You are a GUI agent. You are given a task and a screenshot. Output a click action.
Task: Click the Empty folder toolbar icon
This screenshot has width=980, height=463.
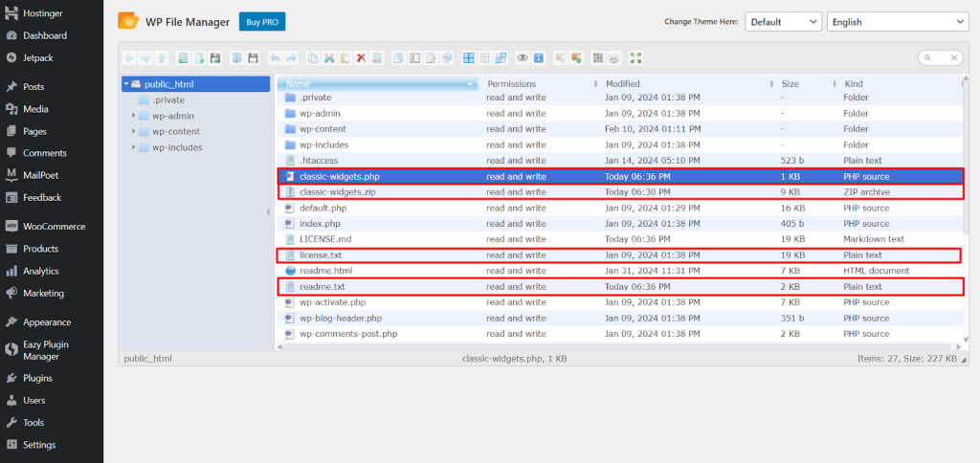(x=377, y=58)
